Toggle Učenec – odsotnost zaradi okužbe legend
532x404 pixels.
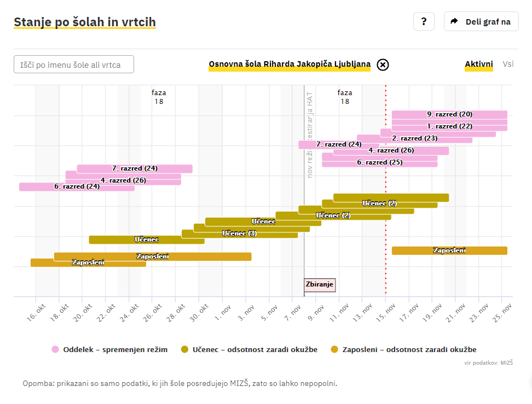(x=255, y=349)
